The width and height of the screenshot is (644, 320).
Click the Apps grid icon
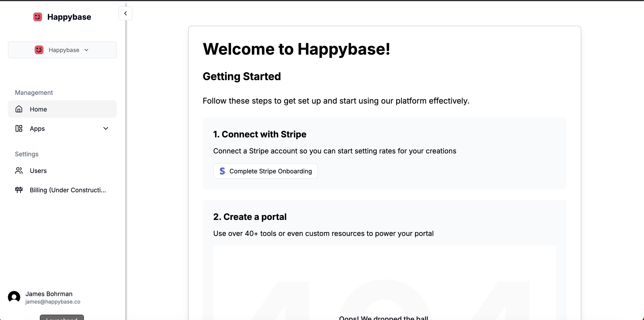pyautogui.click(x=19, y=128)
